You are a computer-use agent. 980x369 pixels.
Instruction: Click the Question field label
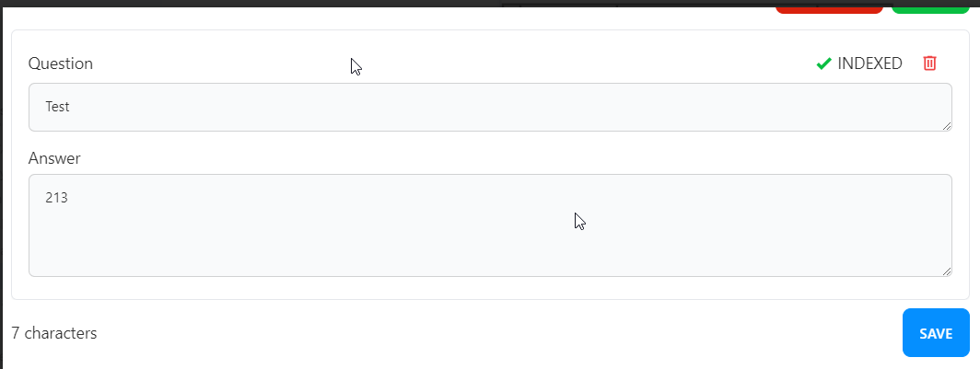point(61,63)
